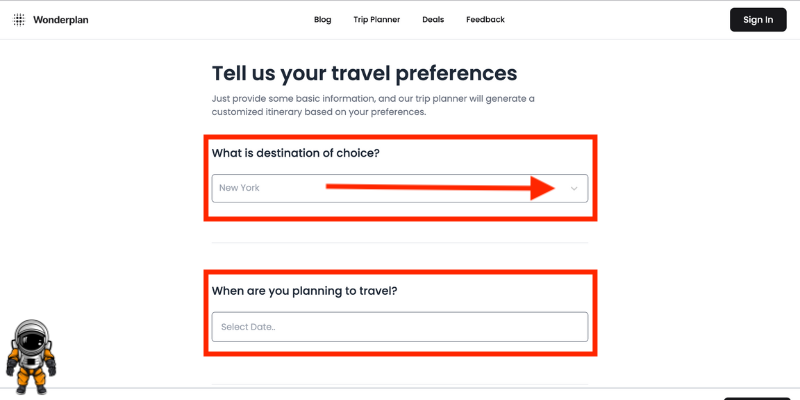
Task: Click the Wonderplan dotted grid logo icon
Action: (x=19, y=20)
